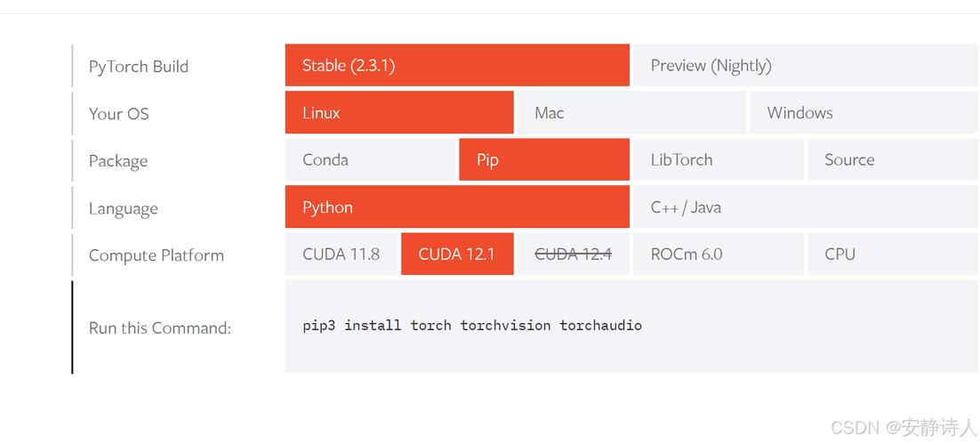The width and height of the screenshot is (980, 445).
Task: Select the Stable (2.3.1) build option
Action: 457,66
